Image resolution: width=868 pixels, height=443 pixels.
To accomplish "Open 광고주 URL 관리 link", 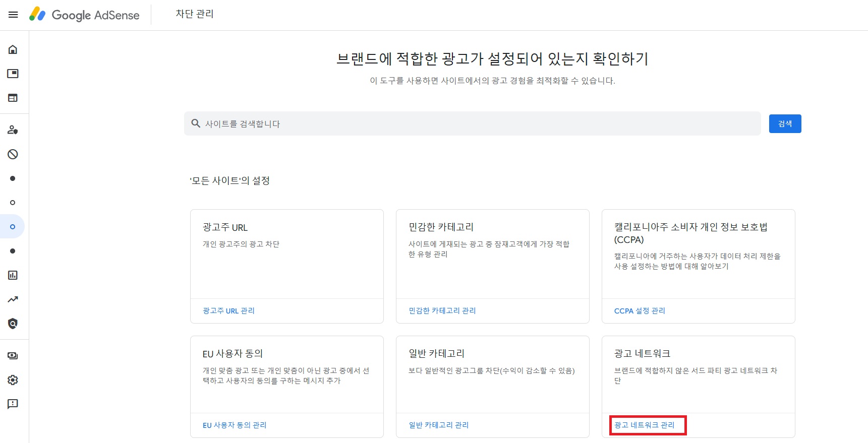I will point(228,311).
